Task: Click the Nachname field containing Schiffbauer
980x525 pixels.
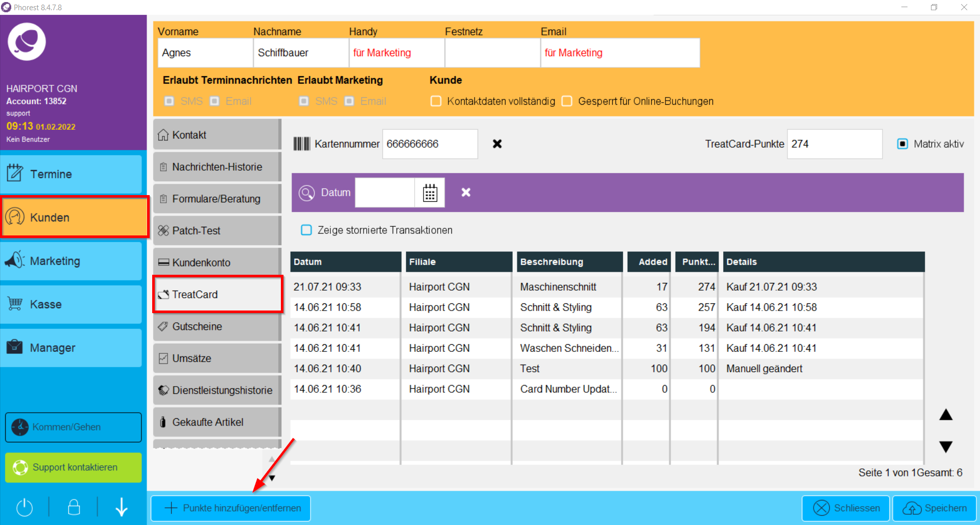Action: pyautogui.click(x=301, y=53)
